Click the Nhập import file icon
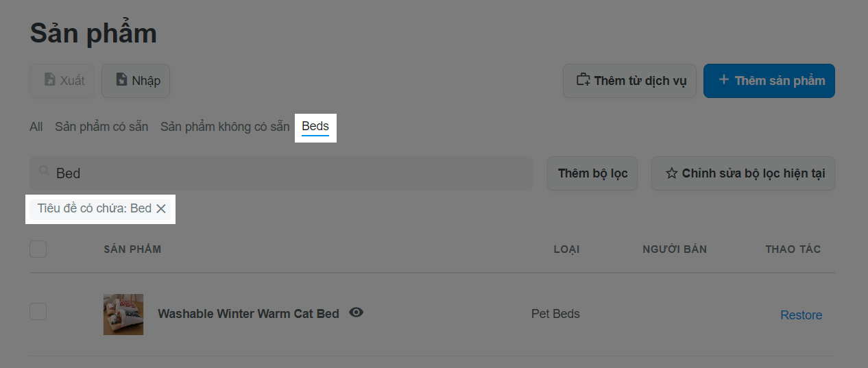The height and width of the screenshot is (368, 868). [x=121, y=80]
